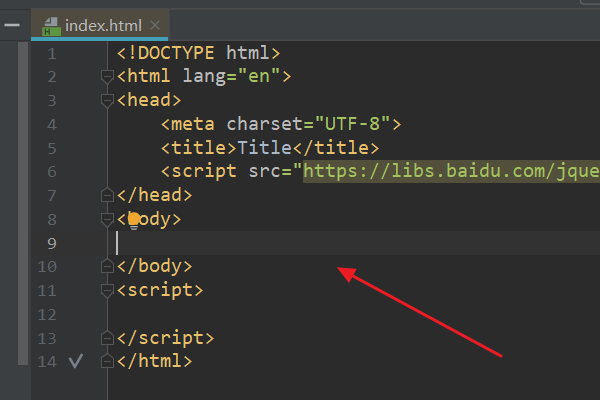Viewport: 600px width, 400px height.
Task: Close the index.html tab
Action: pos(155,25)
